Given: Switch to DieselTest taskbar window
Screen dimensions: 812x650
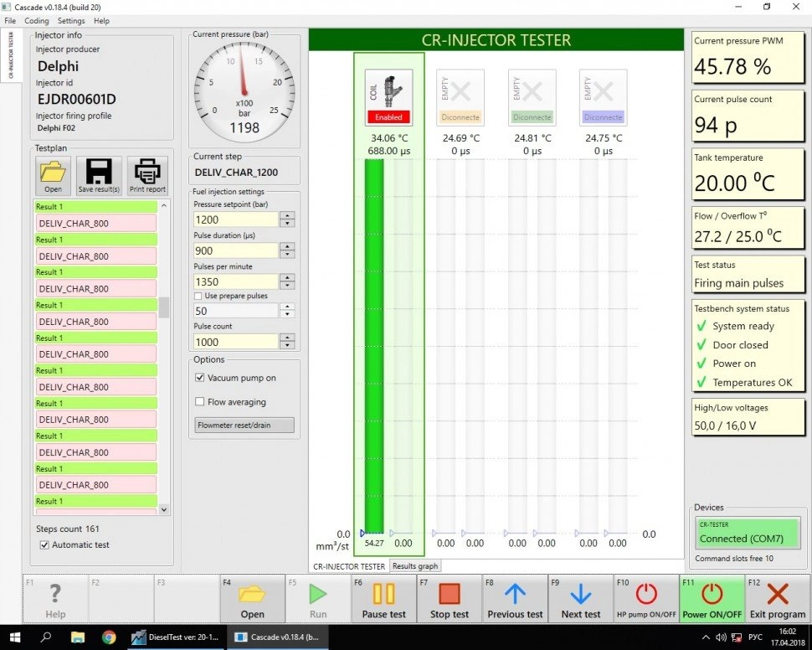Looking at the screenshot, I should point(175,637).
